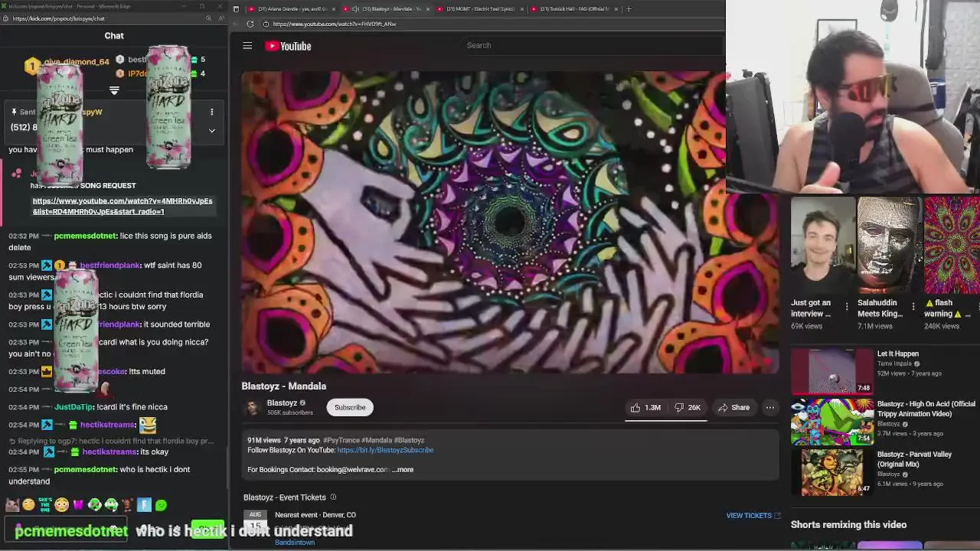Open options for Just got an interview short
Viewport: 980px width, 551px height.
[x=847, y=307]
